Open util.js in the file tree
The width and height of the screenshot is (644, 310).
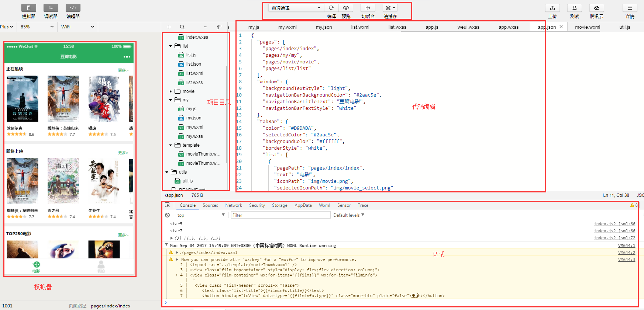[187, 181]
